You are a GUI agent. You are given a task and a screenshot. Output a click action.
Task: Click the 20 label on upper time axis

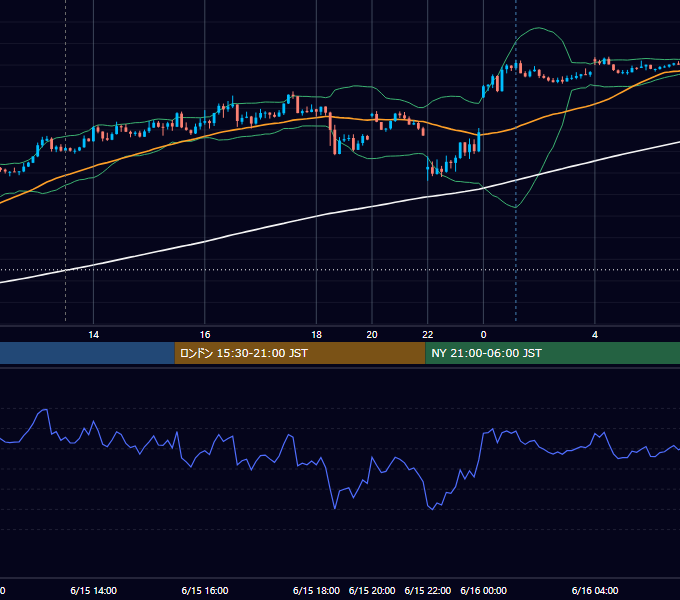tap(372, 335)
